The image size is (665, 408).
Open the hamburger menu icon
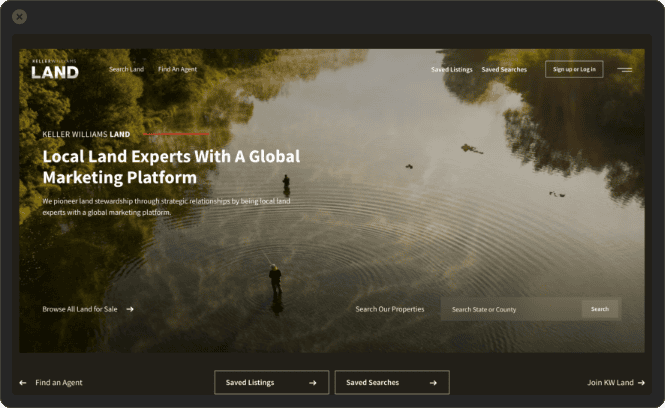(624, 70)
